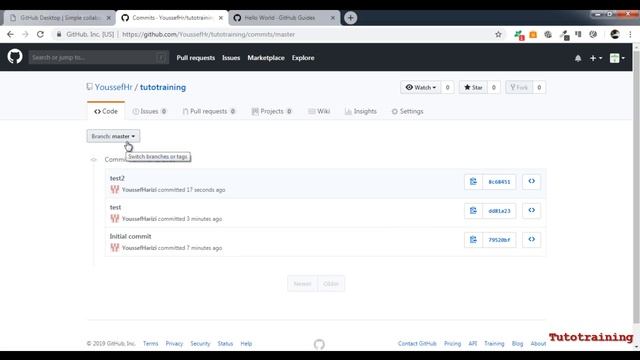Open Marketplace in the top navigation
This screenshot has width=640, height=360.
pyautogui.click(x=266, y=58)
